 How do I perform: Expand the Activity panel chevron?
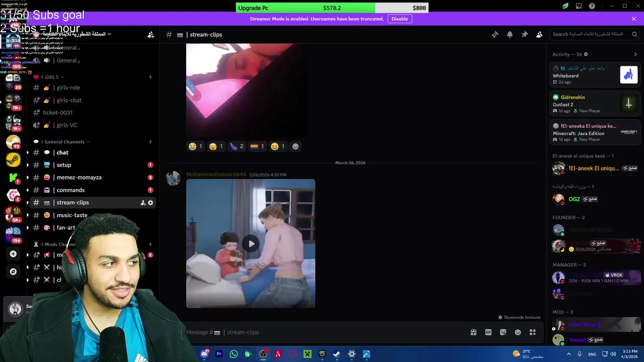[x=635, y=54]
